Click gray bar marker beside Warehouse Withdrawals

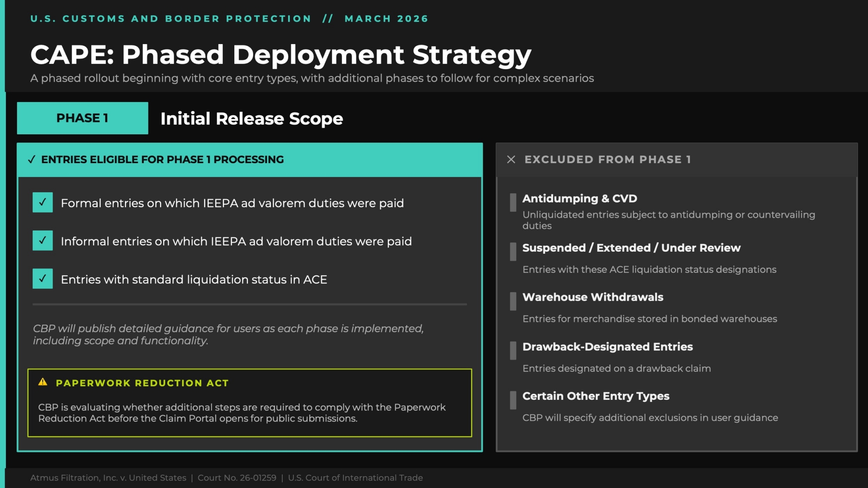coord(513,301)
